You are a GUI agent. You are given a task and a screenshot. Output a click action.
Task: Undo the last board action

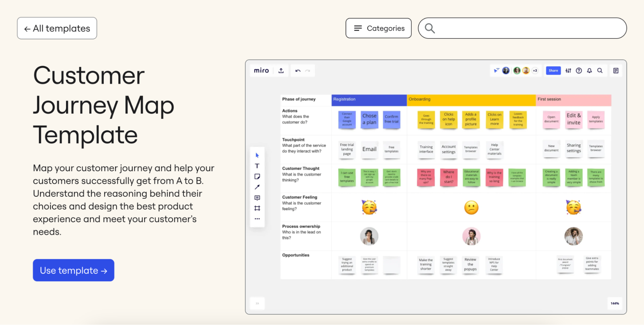tap(298, 71)
